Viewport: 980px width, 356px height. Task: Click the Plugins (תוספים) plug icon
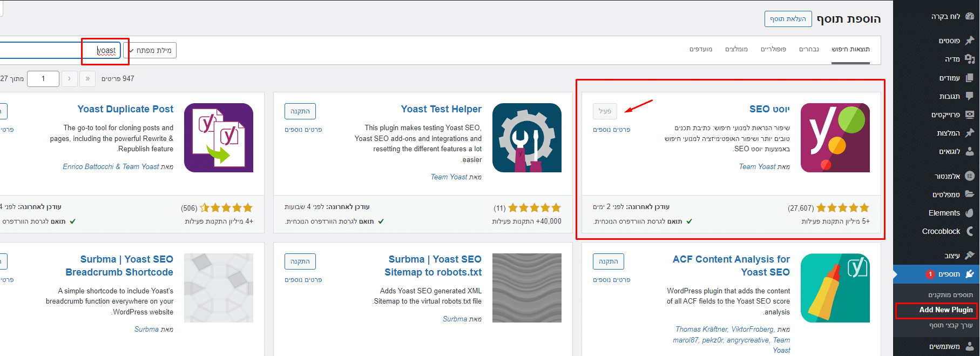tap(970, 274)
